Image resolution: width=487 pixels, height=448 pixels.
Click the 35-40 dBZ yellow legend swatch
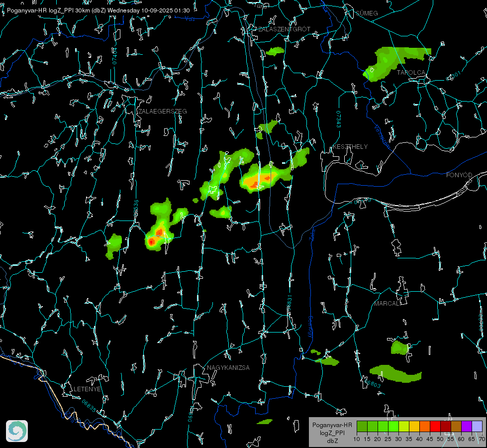coord(414,427)
